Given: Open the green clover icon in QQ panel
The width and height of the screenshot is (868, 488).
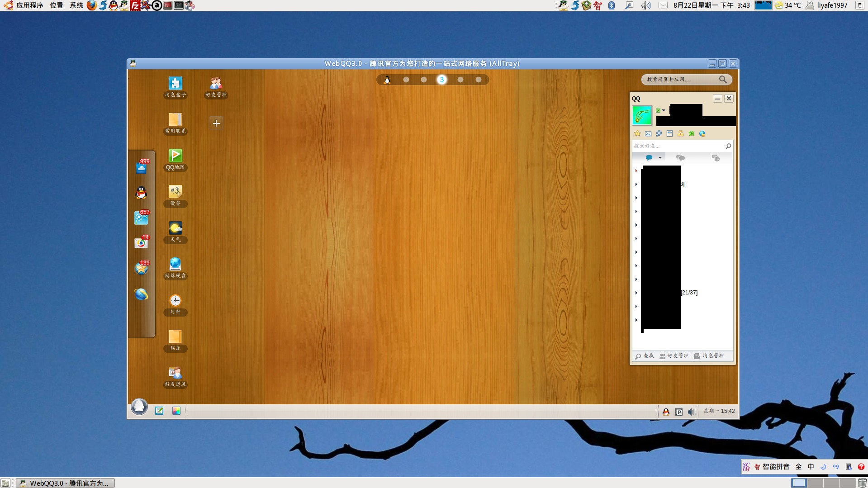Looking at the screenshot, I should (x=692, y=133).
